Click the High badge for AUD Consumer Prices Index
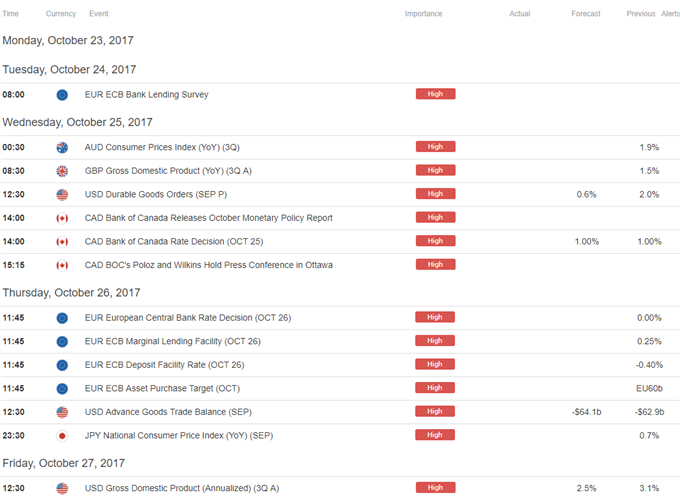The image size is (680, 499). [435, 147]
